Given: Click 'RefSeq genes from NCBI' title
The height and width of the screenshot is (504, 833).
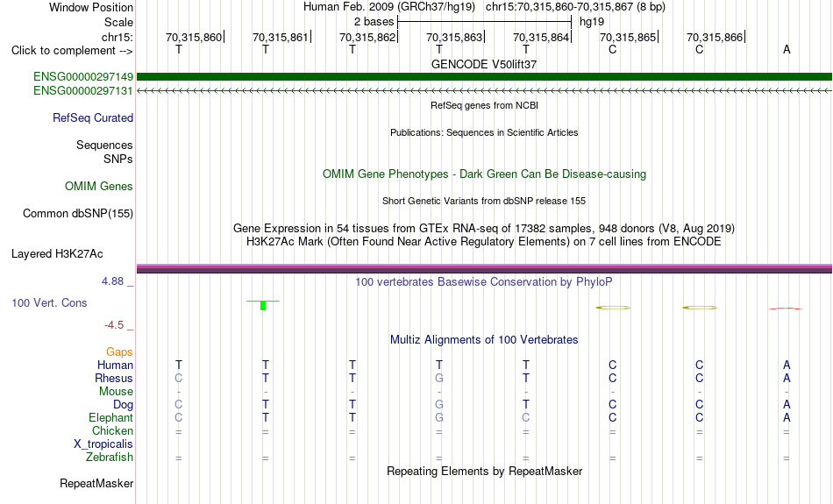Looking at the screenshot, I should 484,105.
